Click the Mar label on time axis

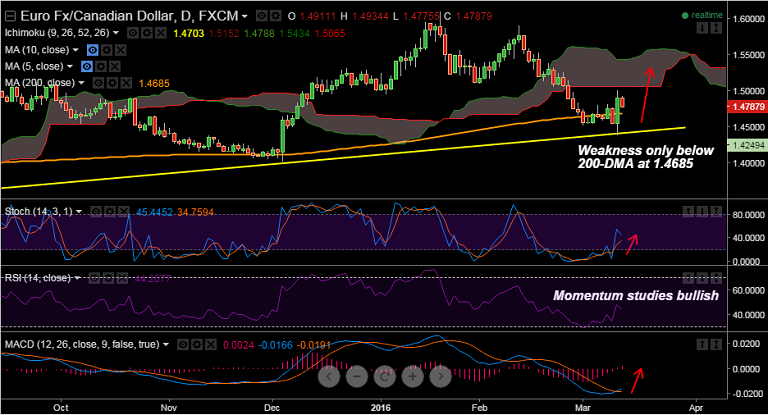click(583, 407)
